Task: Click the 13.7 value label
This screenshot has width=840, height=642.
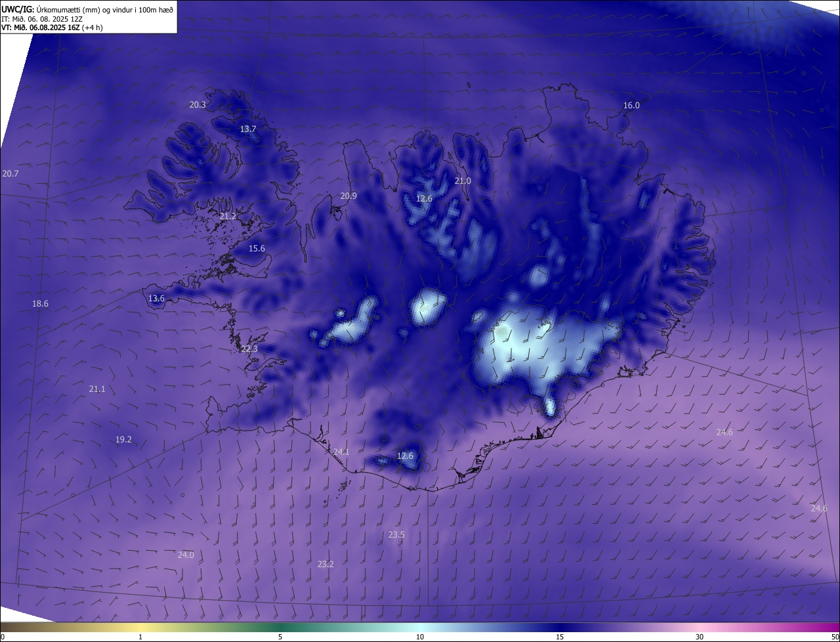Action: point(248,129)
